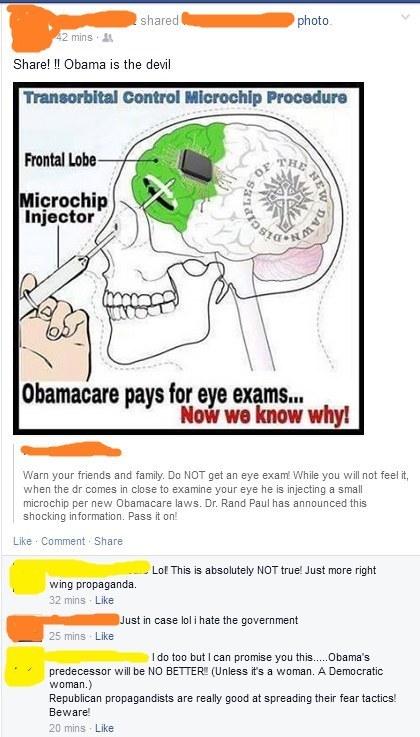Open redacted author name above "Warn your friends"
The width and height of the screenshot is (420, 737).
(x=71, y=450)
